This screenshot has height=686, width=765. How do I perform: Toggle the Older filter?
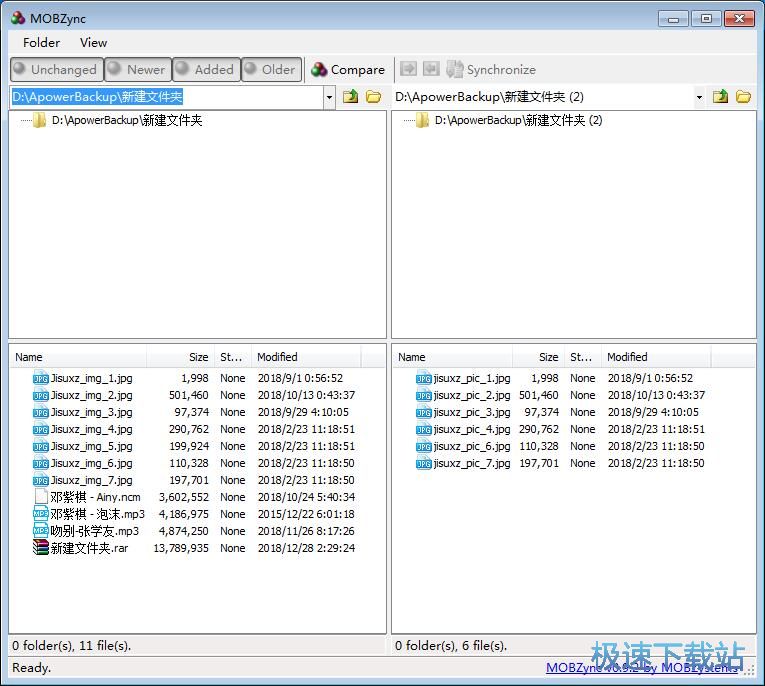pyautogui.click(x=271, y=70)
